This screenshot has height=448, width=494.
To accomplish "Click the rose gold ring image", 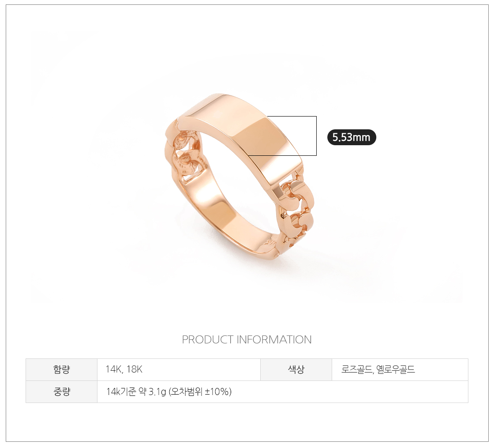I will 240,176.
